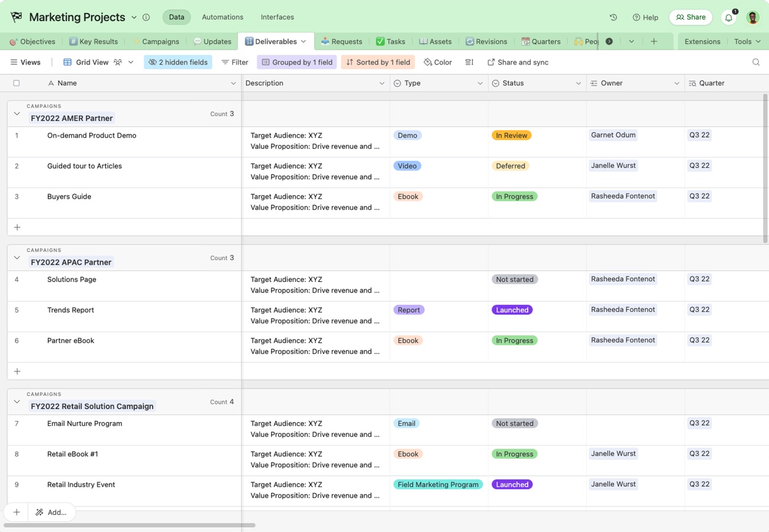Open the Color options
Viewport: 769px width, 532px height.
click(x=438, y=62)
